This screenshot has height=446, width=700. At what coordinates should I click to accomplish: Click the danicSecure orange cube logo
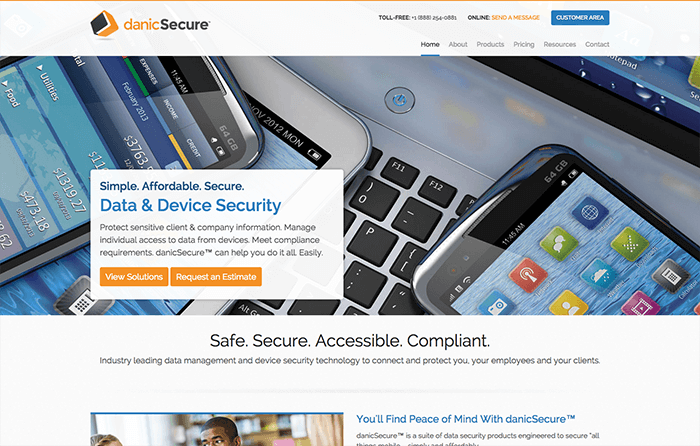pyautogui.click(x=104, y=24)
